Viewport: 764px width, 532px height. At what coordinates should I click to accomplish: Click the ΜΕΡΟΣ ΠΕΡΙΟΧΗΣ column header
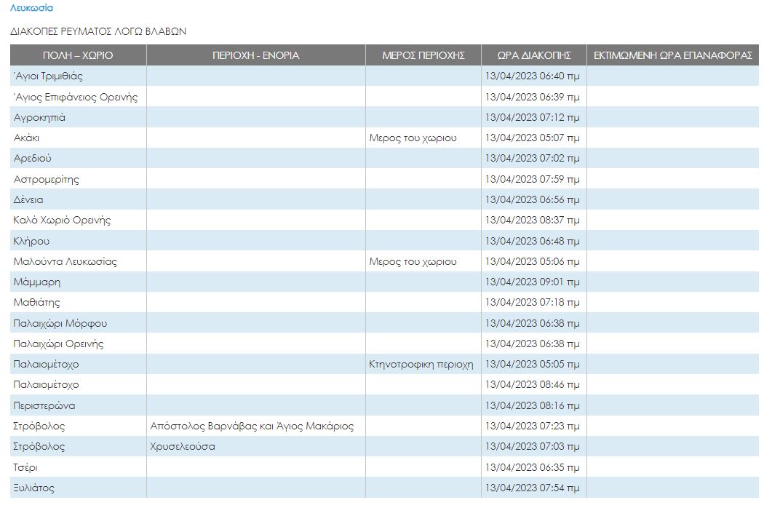tap(423, 55)
